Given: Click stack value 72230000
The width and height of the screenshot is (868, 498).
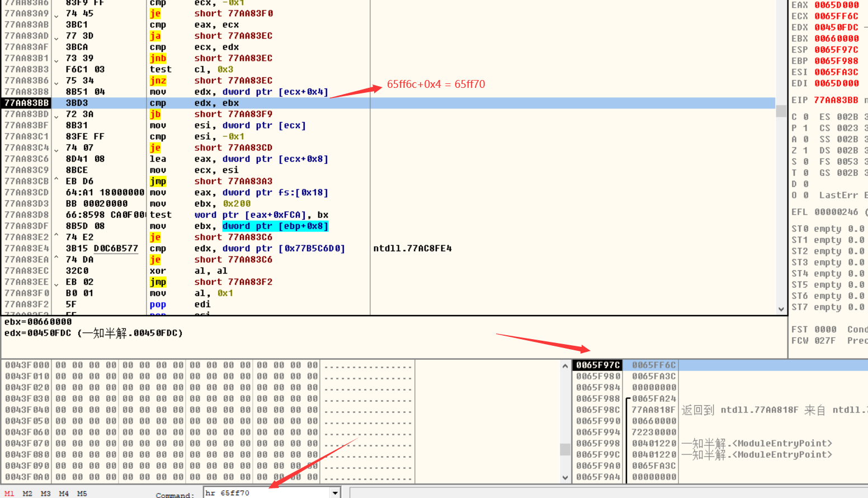Looking at the screenshot, I should [x=654, y=432].
